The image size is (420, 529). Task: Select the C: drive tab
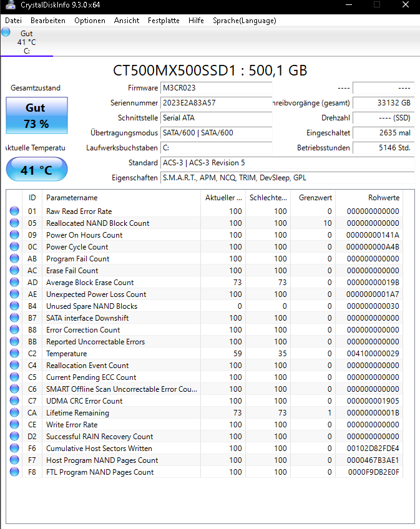tap(27, 42)
